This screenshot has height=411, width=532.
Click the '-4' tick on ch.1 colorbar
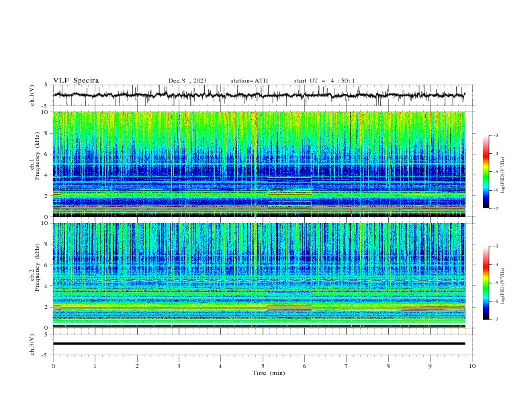tap(495, 154)
